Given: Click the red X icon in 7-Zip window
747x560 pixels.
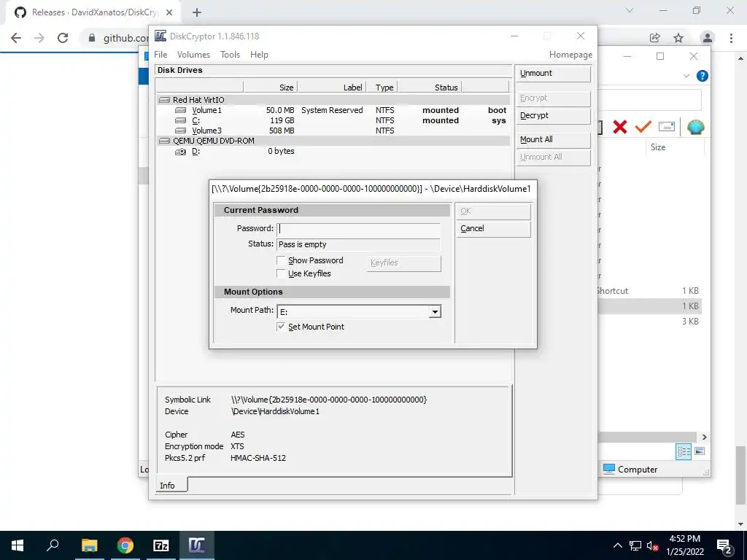Looking at the screenshot, I should coord(620,127).
